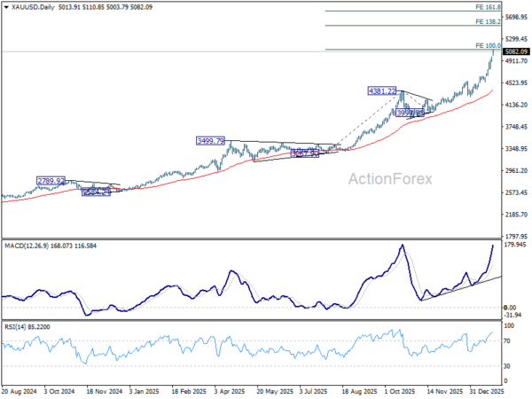Select the FE 100.0 Fibonacci line label
Viewport: 532px width, 399px height.
coord(488,45)
